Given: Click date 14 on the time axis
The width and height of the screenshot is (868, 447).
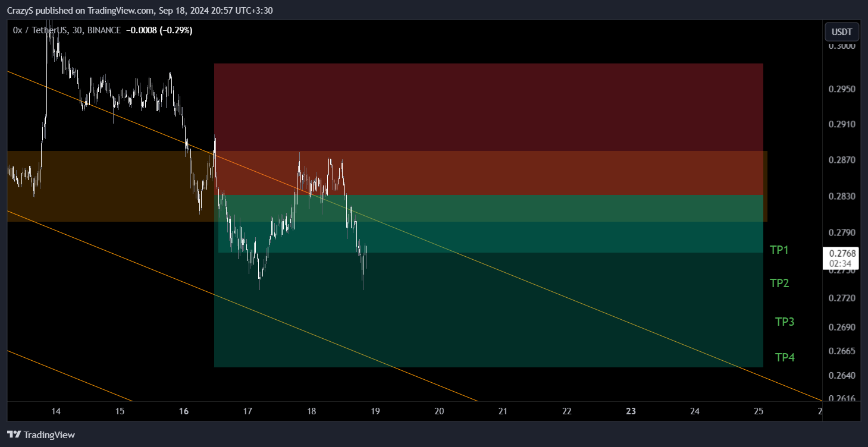Looking at the screenshot, I should [56, 411].
